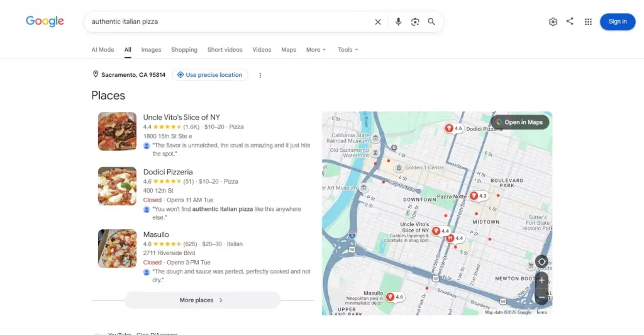Zoom in the map with plus button

pos(541,280)
